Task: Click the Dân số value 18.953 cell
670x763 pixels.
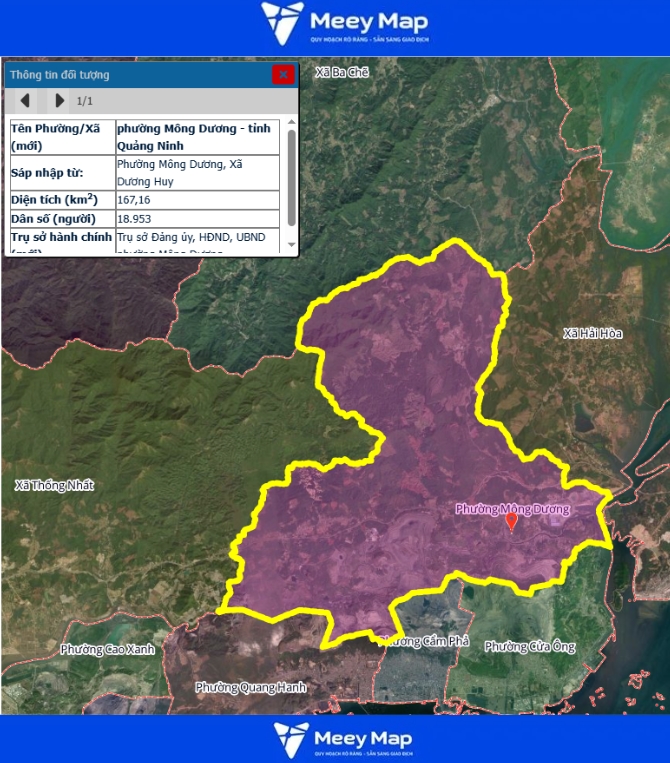Action: [x=197, y=218]
